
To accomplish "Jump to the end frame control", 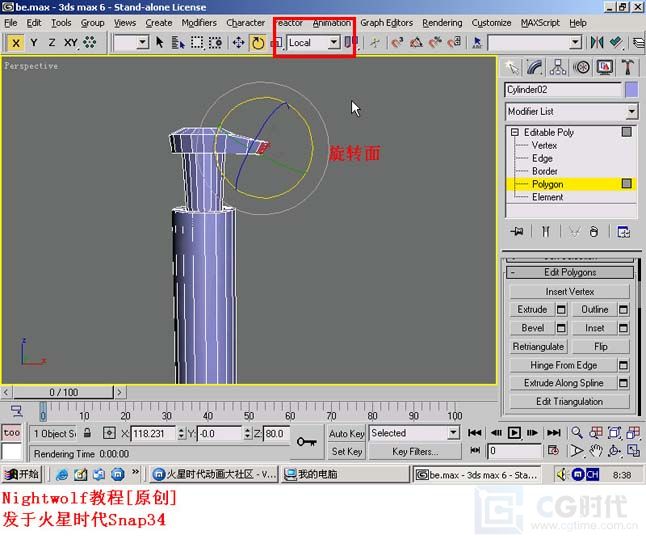I will click(x=553, y=433).
